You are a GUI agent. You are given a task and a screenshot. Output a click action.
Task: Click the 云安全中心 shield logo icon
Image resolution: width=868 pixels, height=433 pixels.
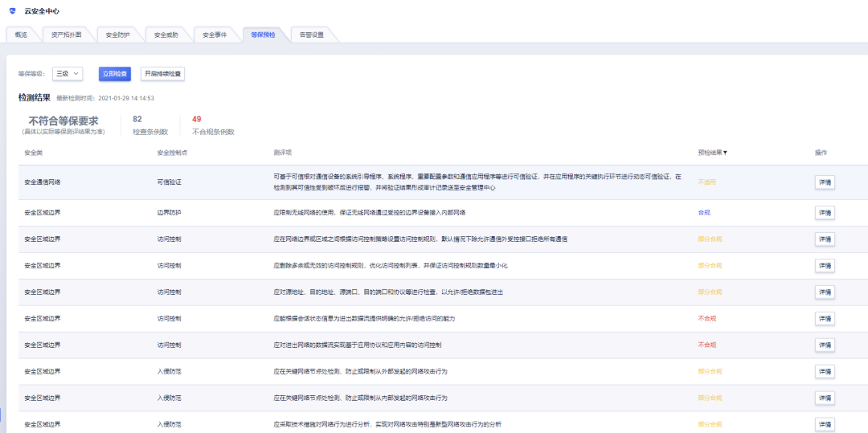12,11
